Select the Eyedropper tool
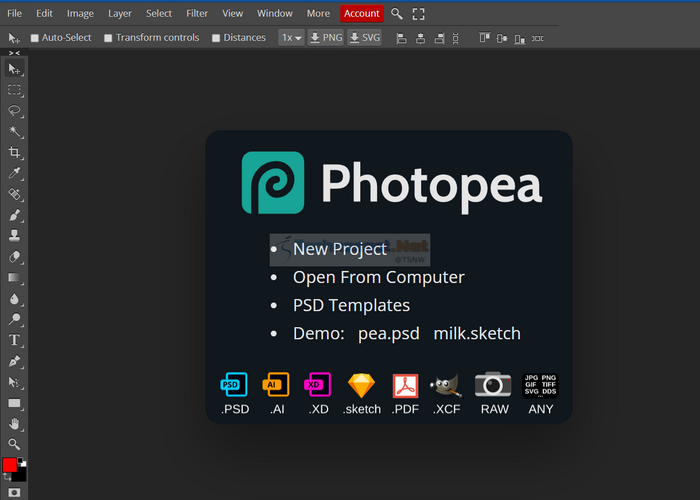Screen dimensions: 700x500 pos(14,173)
